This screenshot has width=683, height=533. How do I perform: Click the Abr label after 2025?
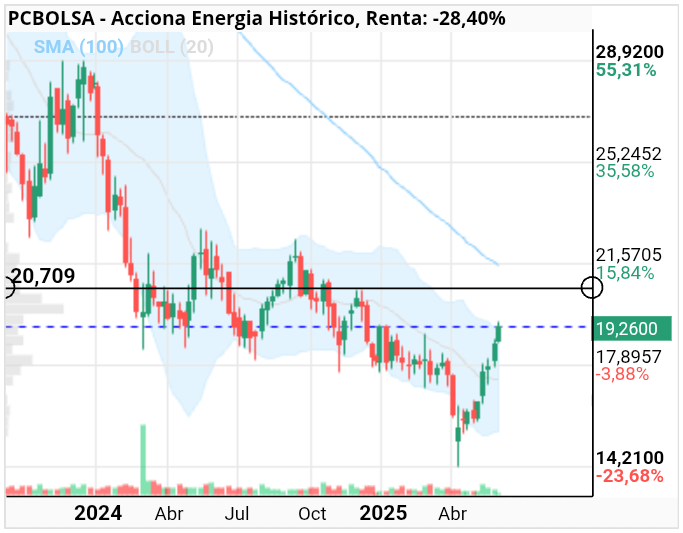point(453,514)
